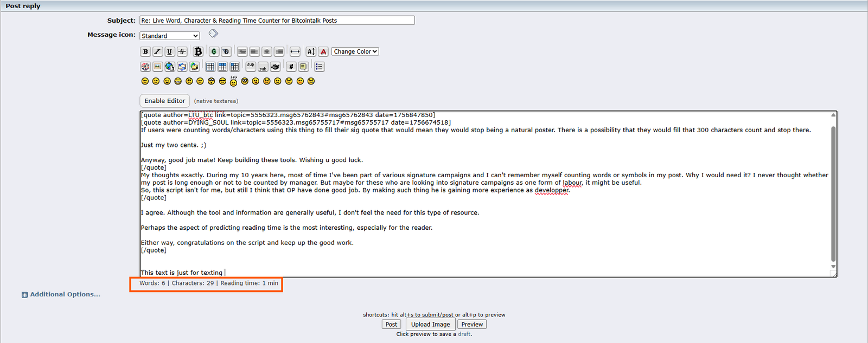
Task: Apply superscript with the sup button
Action: click(251, 67)
